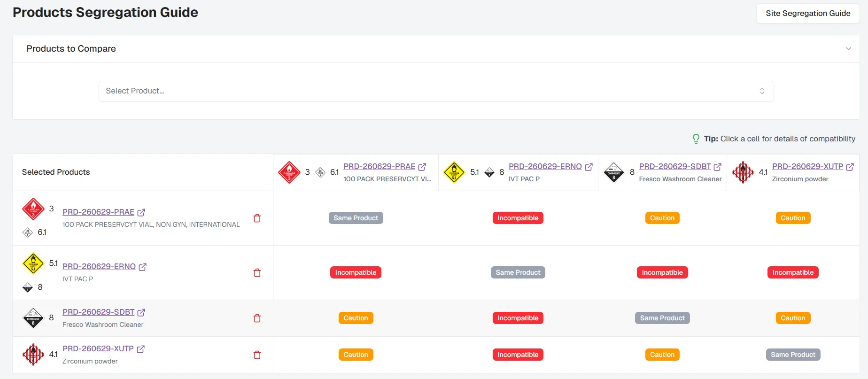868x379 pixels.
Task: Open PRD-260629-ERNO link in column header
Action: 545,166
